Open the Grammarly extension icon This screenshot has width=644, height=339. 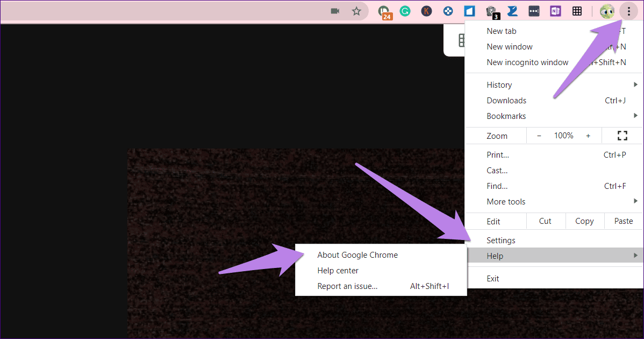405,11
